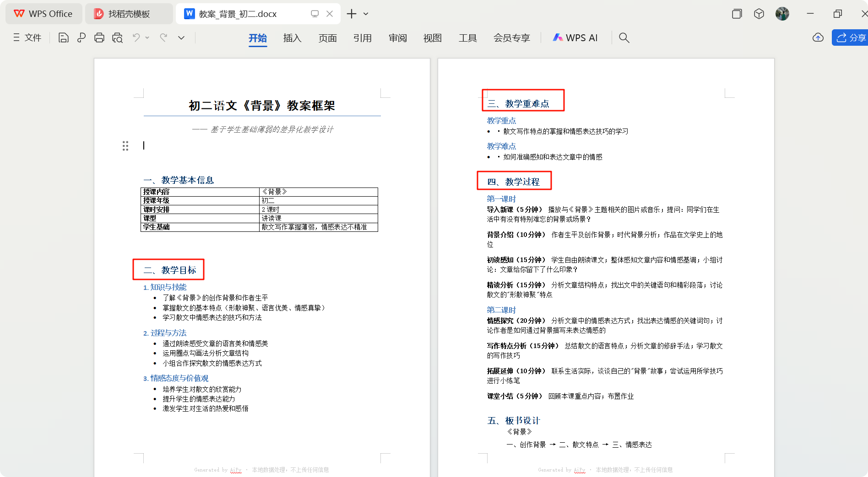Click the cube box icon in title bar
This screenshot has width=868, height=477.
(x=759, y=14)
